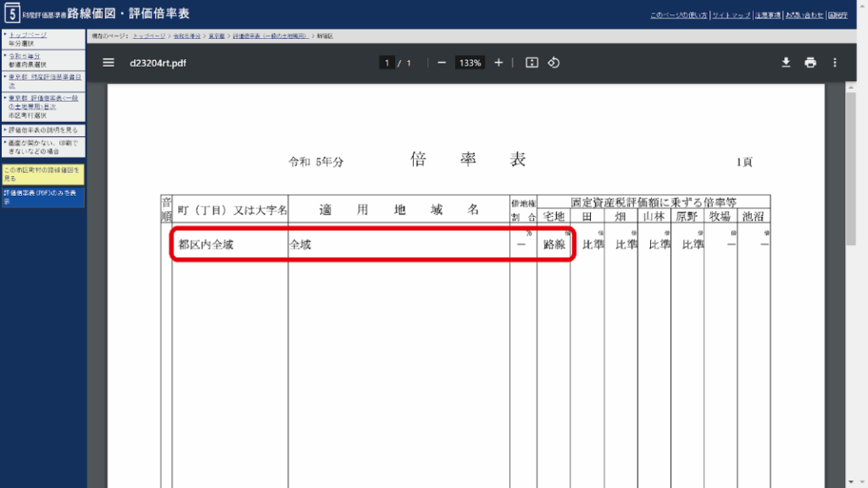Select 評価倍率表の説明を見る in sidebar
The height and width of the screenshot is (488, 868).
click(x=42, y=130)
